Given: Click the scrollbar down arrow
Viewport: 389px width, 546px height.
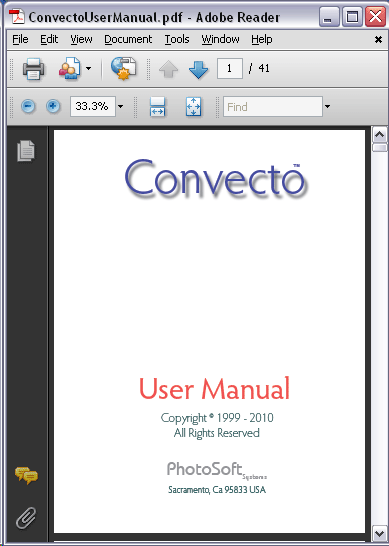Looking at the screenshot, I should click(380, 533).
